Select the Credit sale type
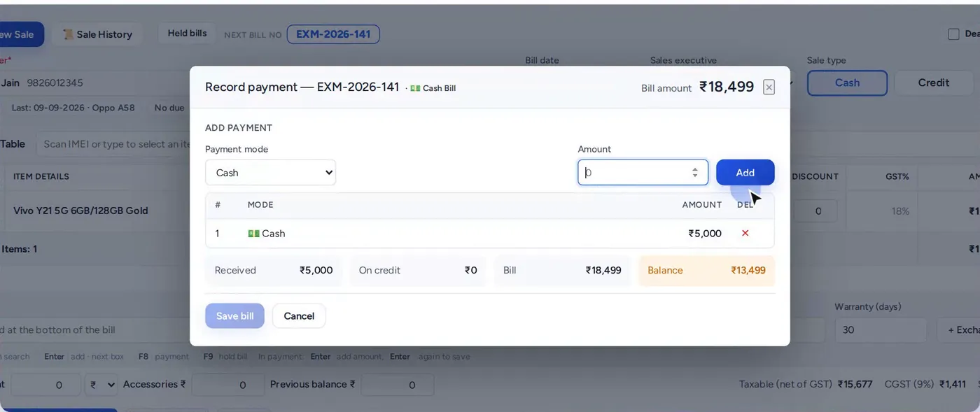Viewport: 980px width, 412px height. [934, 83]
